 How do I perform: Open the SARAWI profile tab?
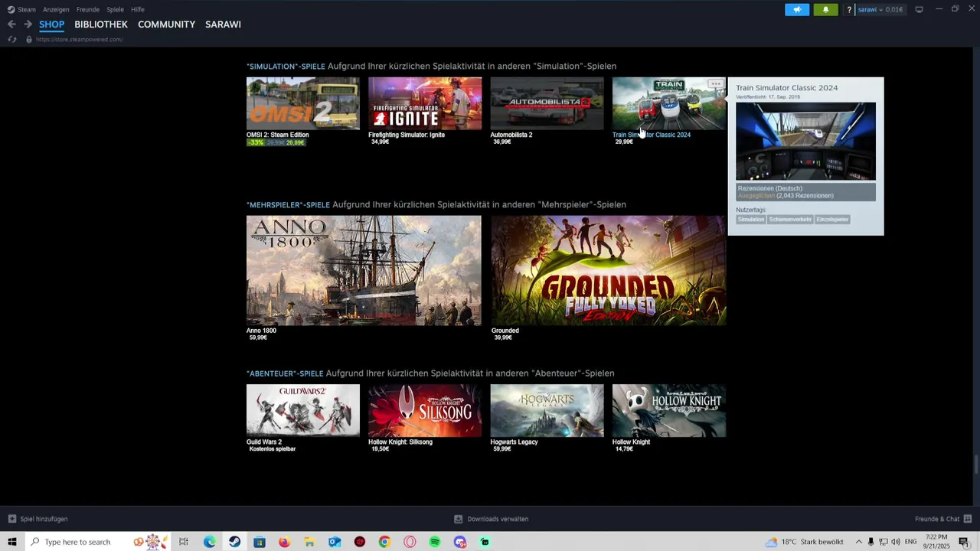223,24
